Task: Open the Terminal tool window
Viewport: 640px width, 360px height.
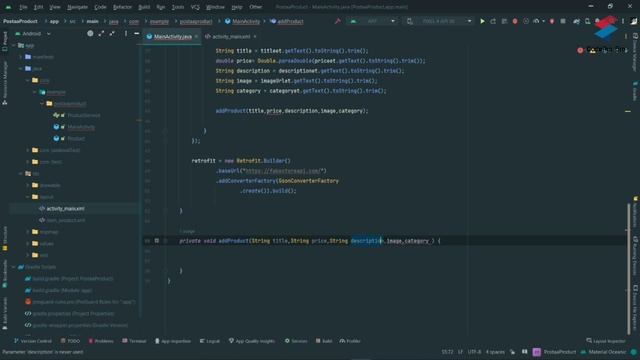Action: (134, 341)
